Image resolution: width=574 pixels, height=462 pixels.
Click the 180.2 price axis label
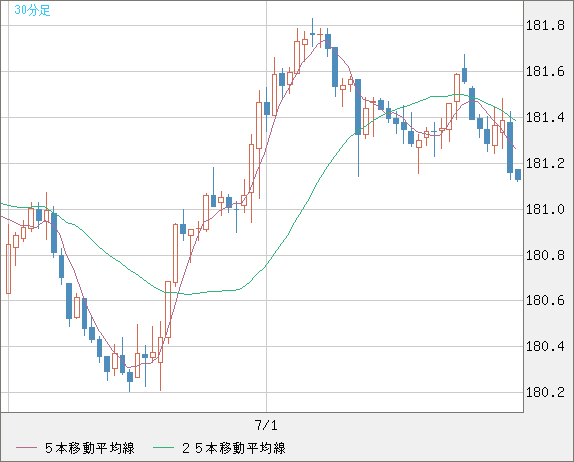pyautogui.click(x=545, y=392)
